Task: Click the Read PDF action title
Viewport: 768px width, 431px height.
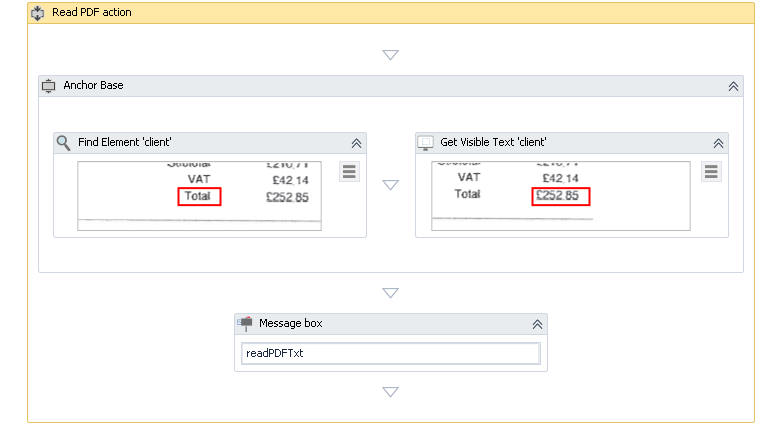Action: (x=91, y=13)
